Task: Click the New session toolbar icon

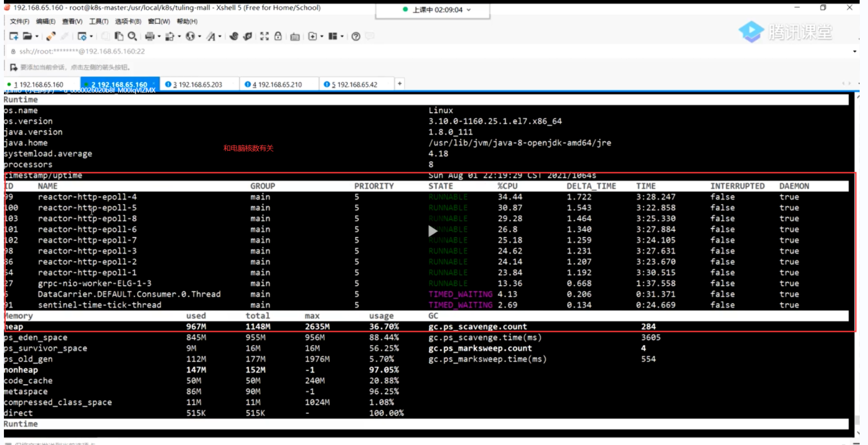Action: [14, 36]
